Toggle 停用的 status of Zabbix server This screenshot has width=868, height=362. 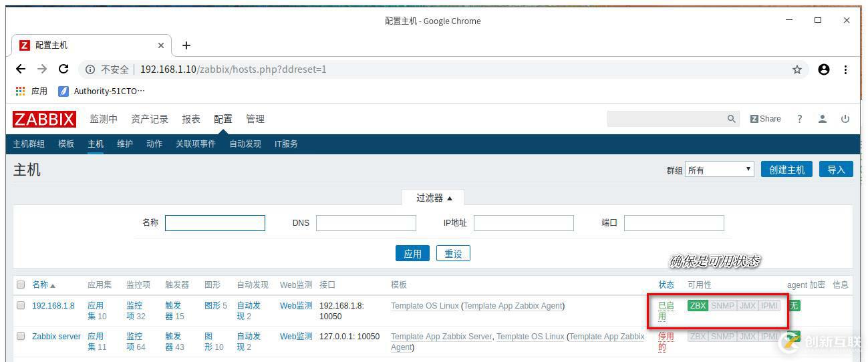[666, 341]
